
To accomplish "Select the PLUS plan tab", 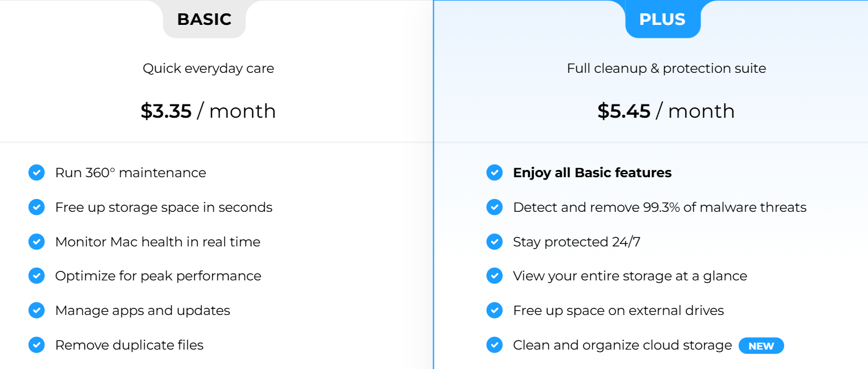I will (x=663, y=19).
